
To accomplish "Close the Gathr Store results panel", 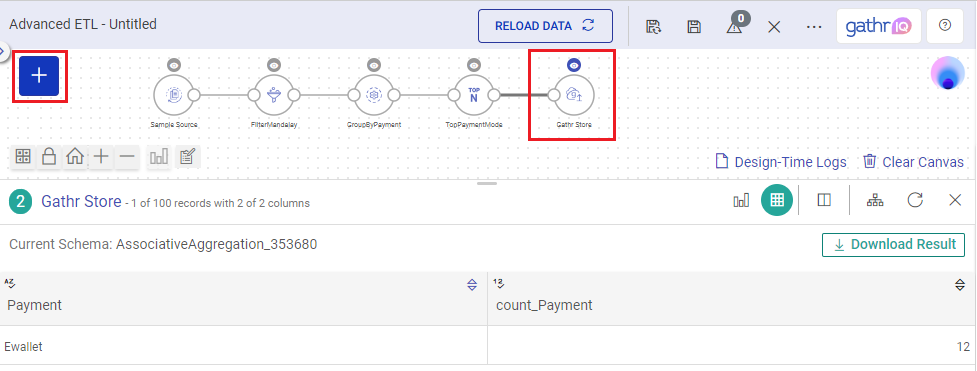I will point(955,200).
